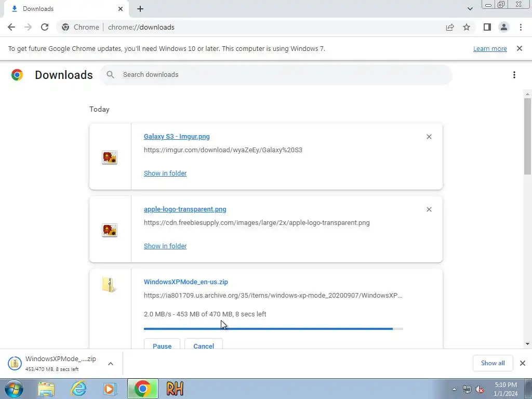Remove apple-logo-transparent.png from list

pyautogui.click(x=429, y=209)
